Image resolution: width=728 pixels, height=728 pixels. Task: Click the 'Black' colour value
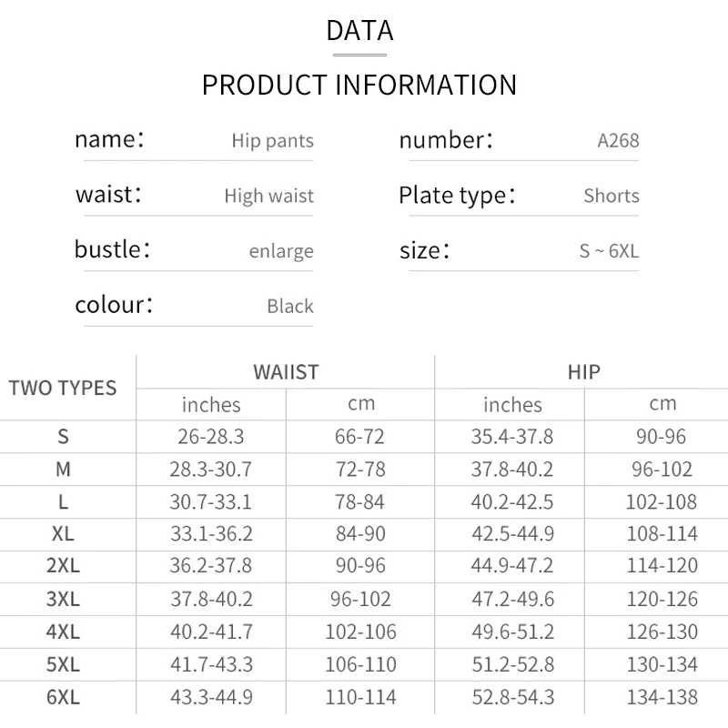click(x=290, y=306)
